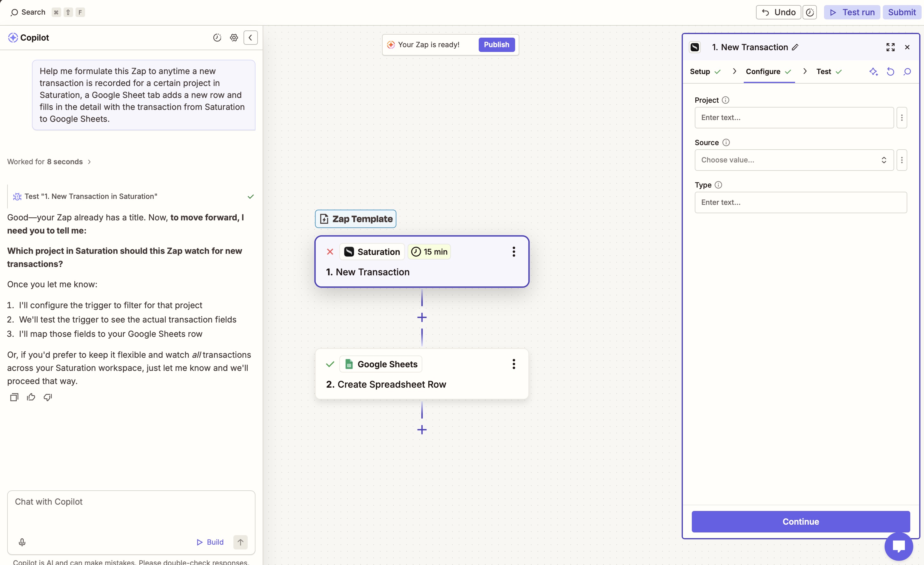Open the support chat bubble
This screenshot has width=924, height=565.
click(899, 546)
